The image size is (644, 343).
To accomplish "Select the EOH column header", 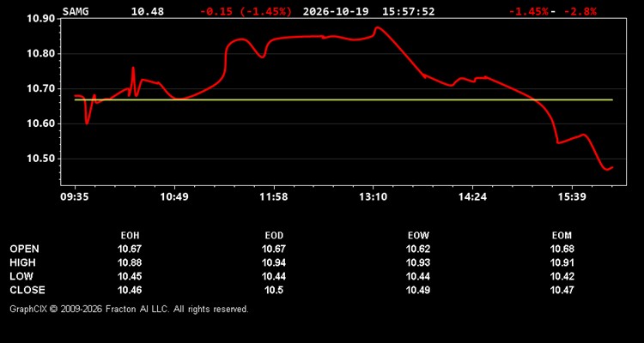I will click(130, 236).
